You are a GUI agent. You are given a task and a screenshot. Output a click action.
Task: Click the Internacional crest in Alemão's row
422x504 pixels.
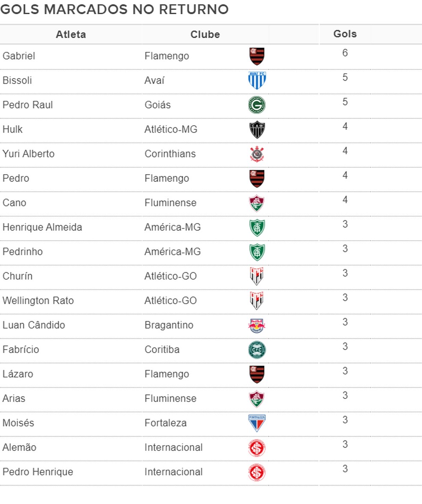[x=257, y=448]
